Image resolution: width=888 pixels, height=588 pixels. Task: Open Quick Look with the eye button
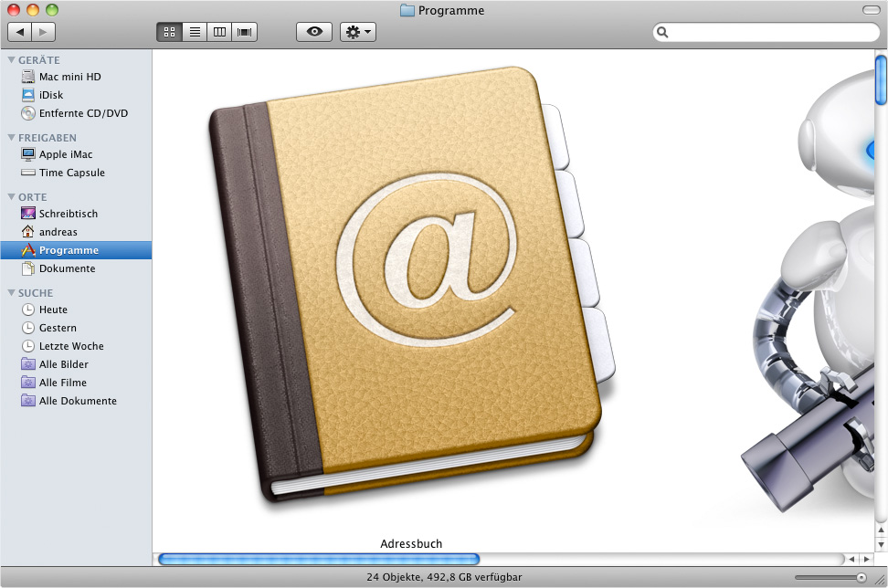pyautogui.click(x=314, y=32)
